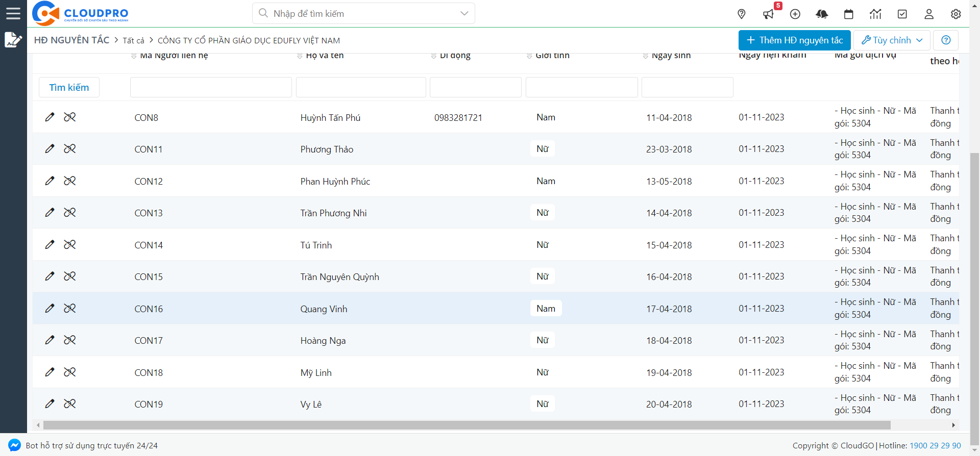This screenshot has width=980, height=456.
Task: Click the company name breadcrumb EDUFLY VIỆT NAM
Action: pyautogui.click(x=249, y=40)
